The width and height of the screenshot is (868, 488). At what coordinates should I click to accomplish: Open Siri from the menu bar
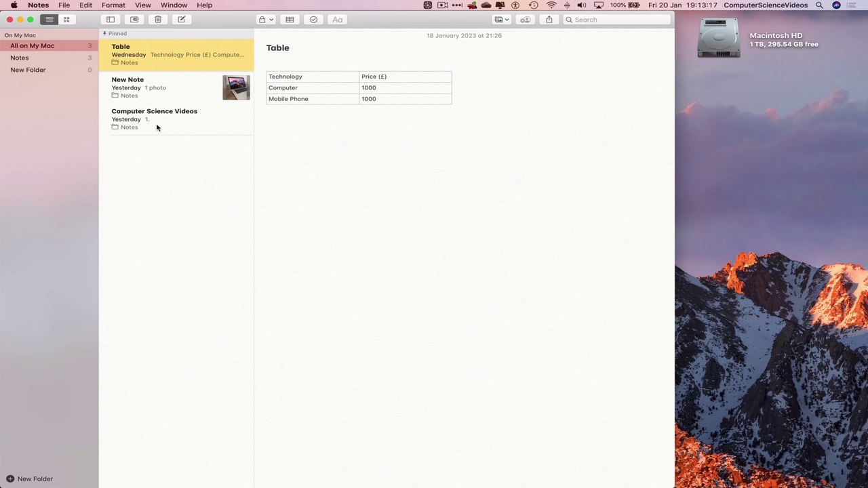tap(836, 5)
